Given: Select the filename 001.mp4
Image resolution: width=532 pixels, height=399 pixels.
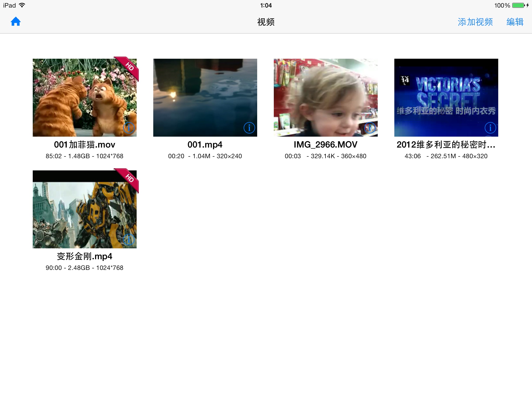Looking at the screenshot, I should [205, 145].
